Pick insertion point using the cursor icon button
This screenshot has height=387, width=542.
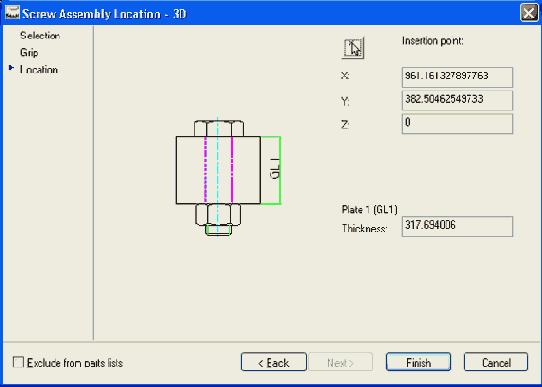[x=353, y=48]
